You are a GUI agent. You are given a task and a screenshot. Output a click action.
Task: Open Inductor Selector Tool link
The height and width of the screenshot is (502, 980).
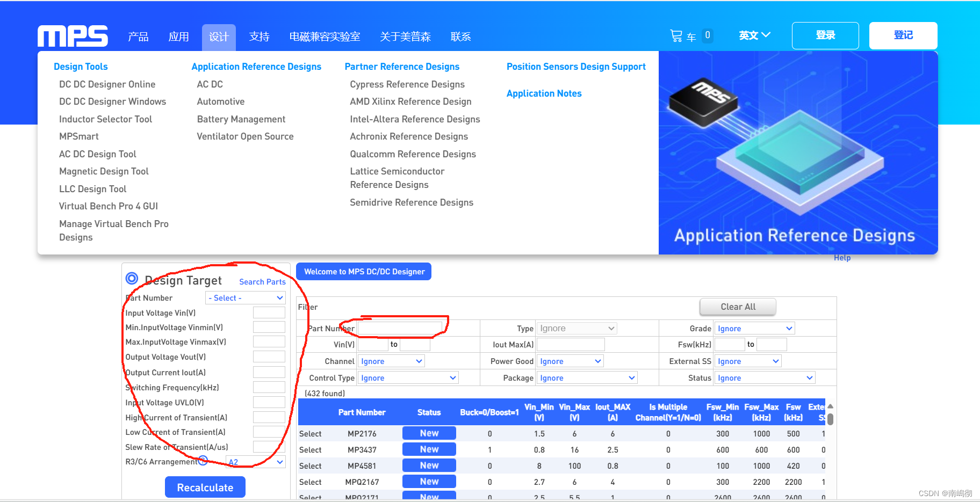click(105, 119)
